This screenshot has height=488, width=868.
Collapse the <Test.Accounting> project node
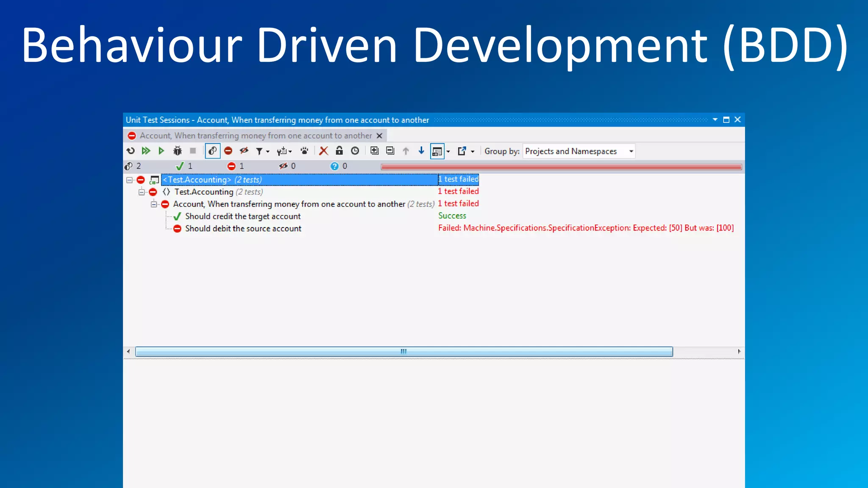pyautogui.click(x=129, y=180)
